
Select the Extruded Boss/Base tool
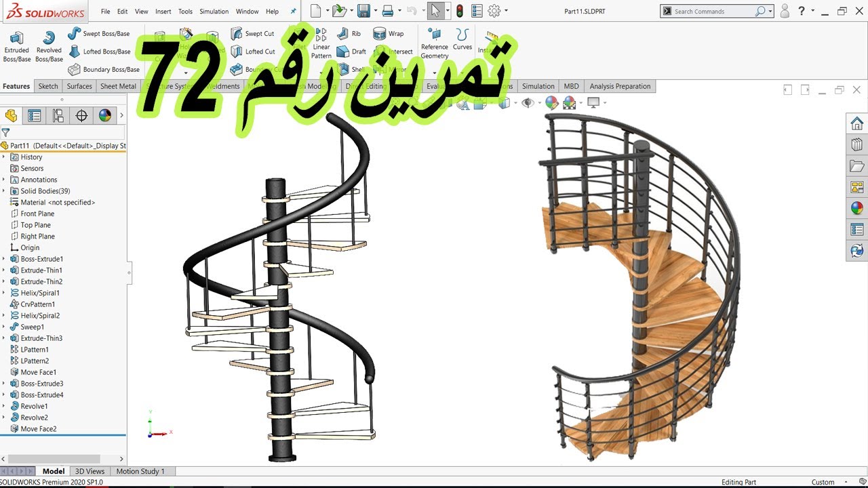click(x=16, y=46)
